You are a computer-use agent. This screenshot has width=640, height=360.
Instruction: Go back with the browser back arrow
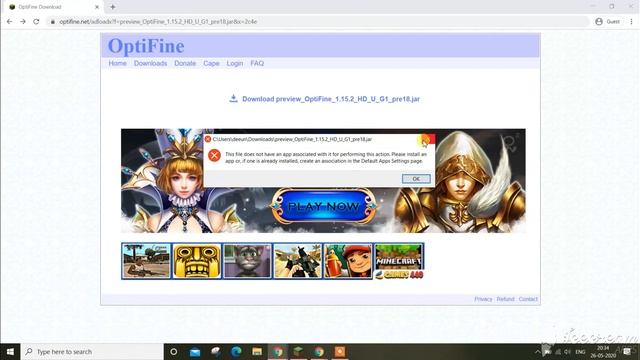(x=9, y=22)
